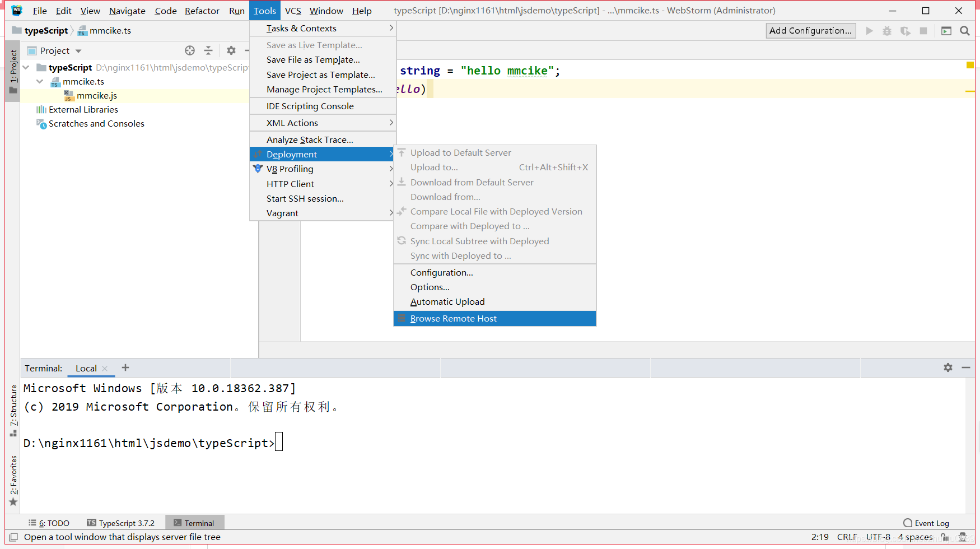Select mmcike.js in project tree
Viewport: 980px width, 549px height.
point(96,96)
